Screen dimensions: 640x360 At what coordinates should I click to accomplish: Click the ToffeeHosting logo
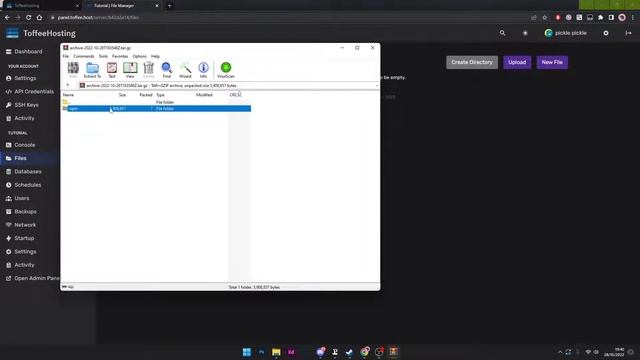pos(41,33)
